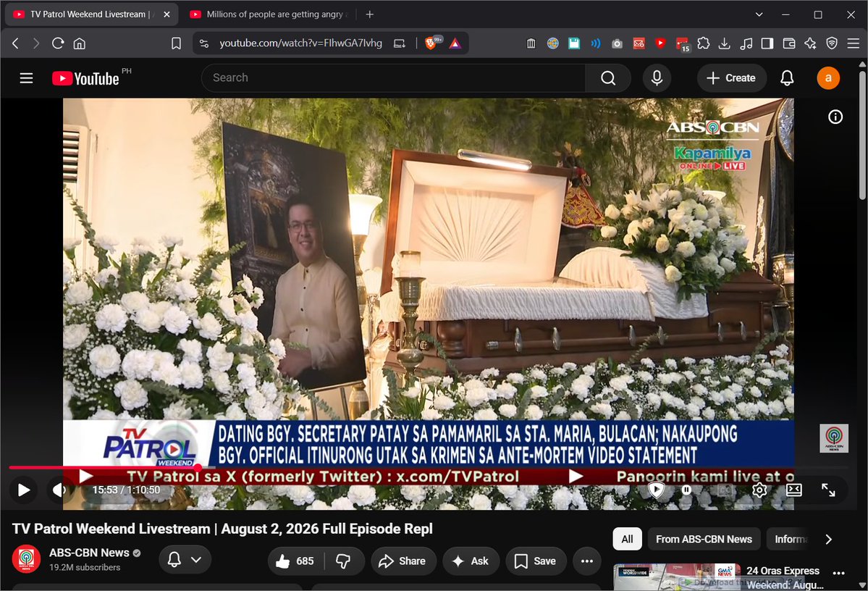Image resolution: width=868 pixels, height=591 pixels.
Task: Start voice search with the microphone
Action: (x=657, y=78)
